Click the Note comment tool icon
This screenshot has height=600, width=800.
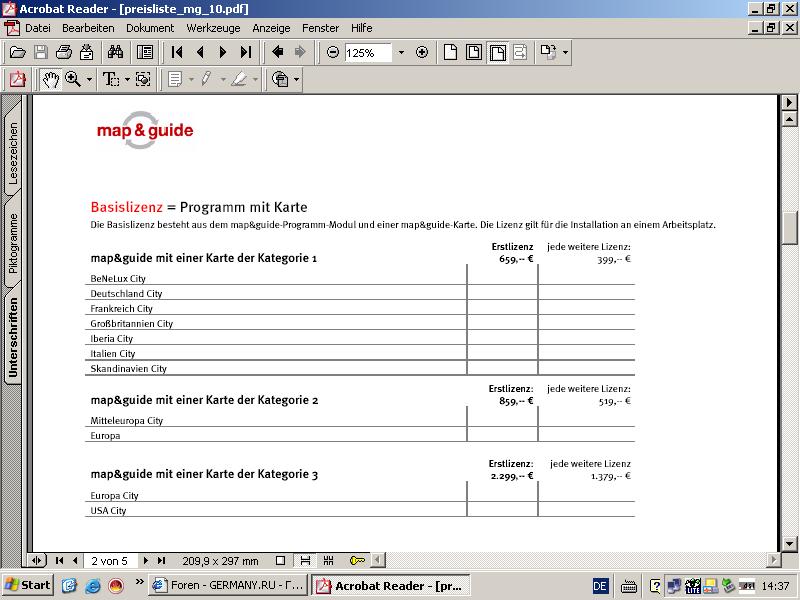click(175, 80)
